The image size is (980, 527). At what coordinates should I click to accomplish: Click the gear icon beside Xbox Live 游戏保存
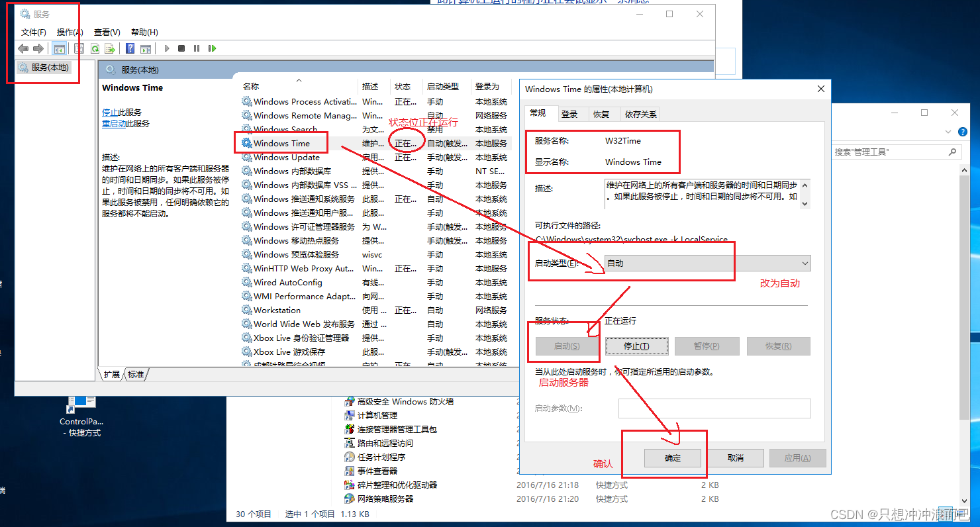coord(246,352)
